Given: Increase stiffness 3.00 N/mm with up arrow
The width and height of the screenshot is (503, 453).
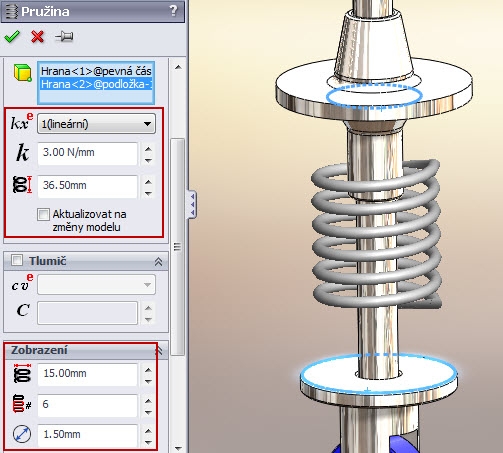Looking at the screenshot, I should pyautogui.click(x=148, y=149).
